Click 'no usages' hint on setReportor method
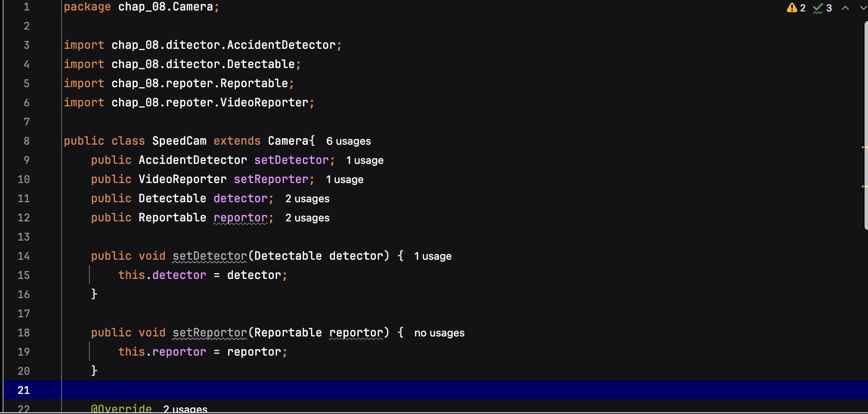 pyautogui.click(x=439, y=333)
